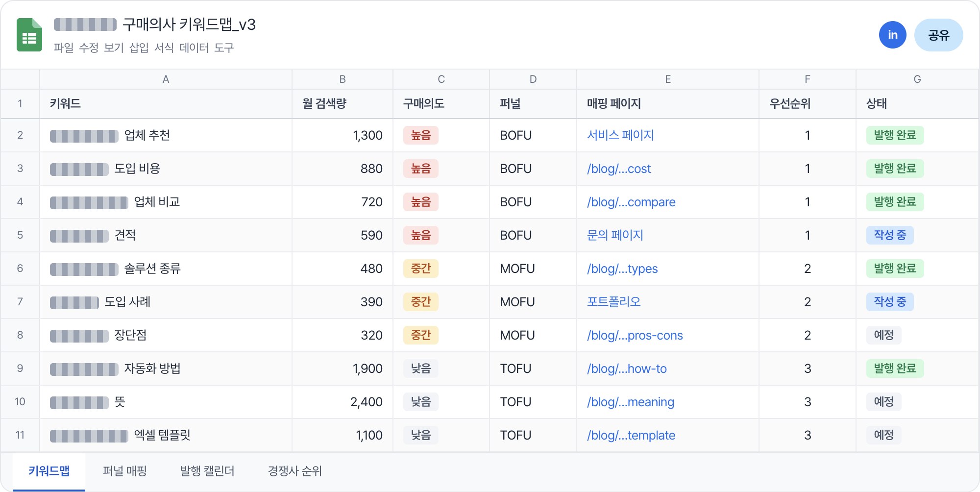Image resolution: width=980 pixels, height=492 pixels.
Task: Open the 포트폴리오 link
Action: pos(614,302)
